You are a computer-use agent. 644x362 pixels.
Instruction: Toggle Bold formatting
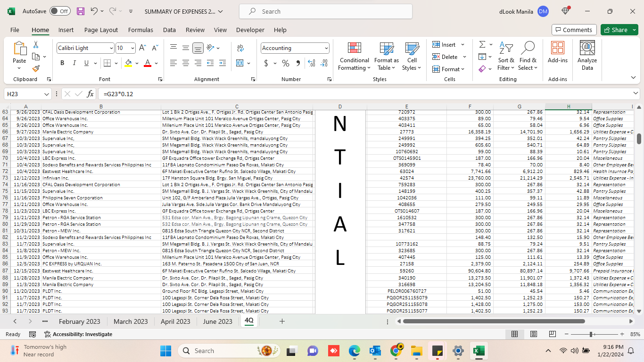(x=62, y=63)
